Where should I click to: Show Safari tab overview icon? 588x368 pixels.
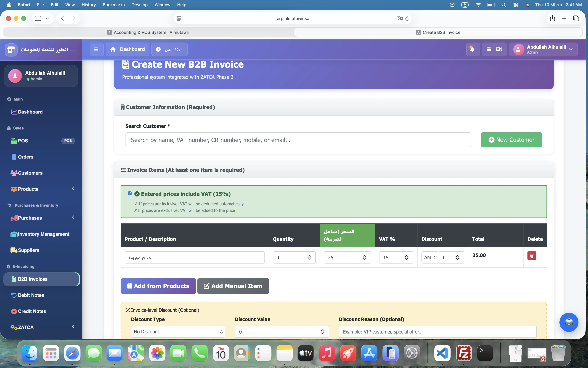(x=576, y=19)
